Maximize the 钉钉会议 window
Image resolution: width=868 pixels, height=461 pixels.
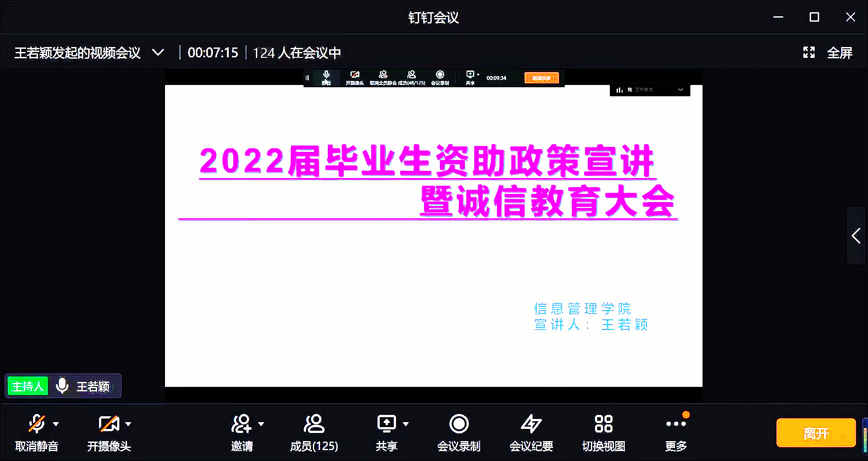(814, 17)
